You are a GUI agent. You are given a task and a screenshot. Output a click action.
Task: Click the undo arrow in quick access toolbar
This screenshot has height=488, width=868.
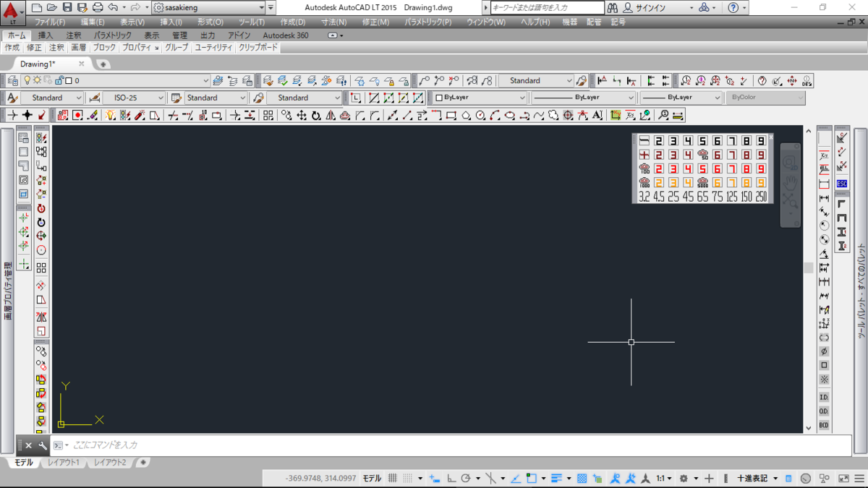click(112, 7)
